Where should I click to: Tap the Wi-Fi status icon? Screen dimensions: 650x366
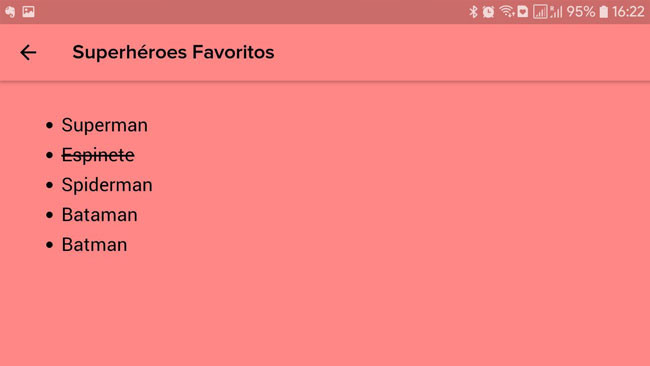[x=507, y=12]
